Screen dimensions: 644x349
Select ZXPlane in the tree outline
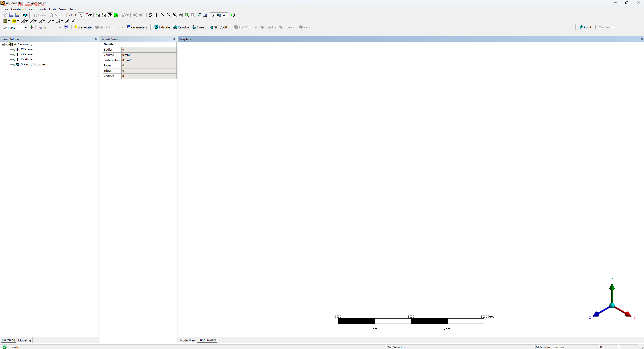26,54
